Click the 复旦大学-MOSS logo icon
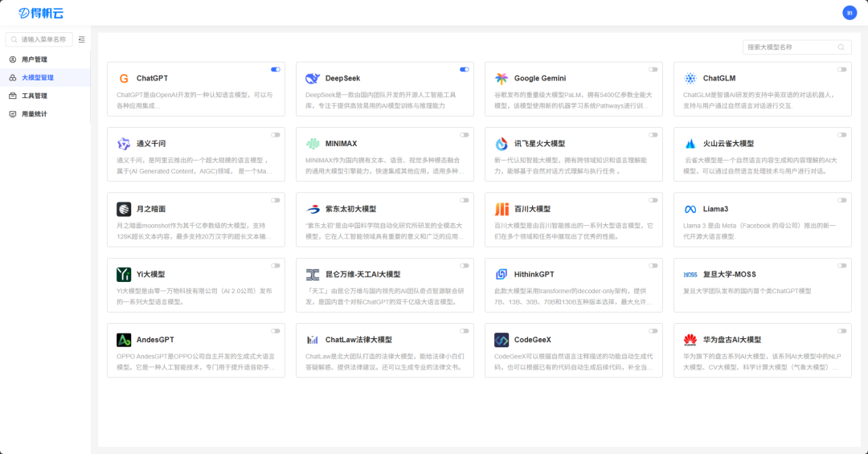The image size is (868, 454). [690, 275]
